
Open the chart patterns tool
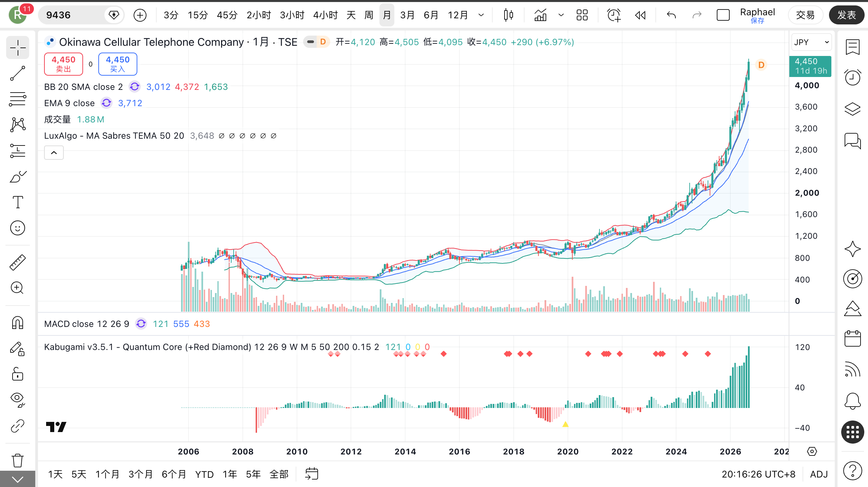(x=18, y=125)
